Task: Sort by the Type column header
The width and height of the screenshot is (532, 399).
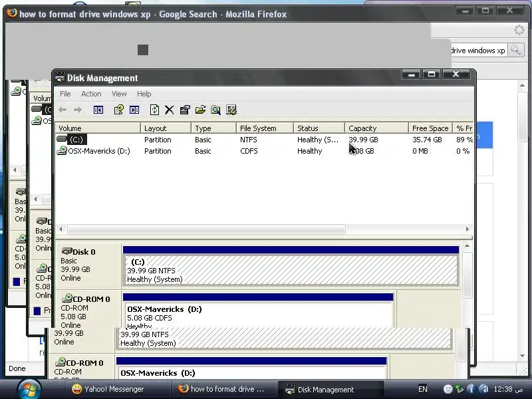Action: [213, 128]
